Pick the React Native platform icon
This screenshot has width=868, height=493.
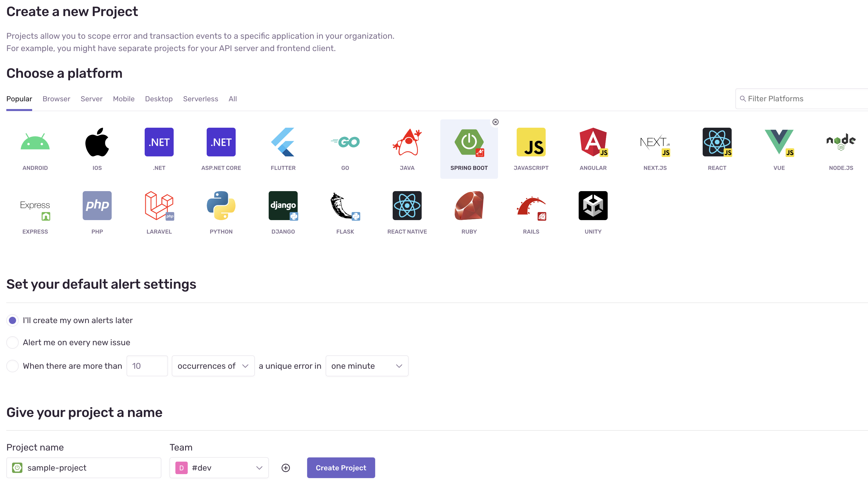[x=407, y=205]
